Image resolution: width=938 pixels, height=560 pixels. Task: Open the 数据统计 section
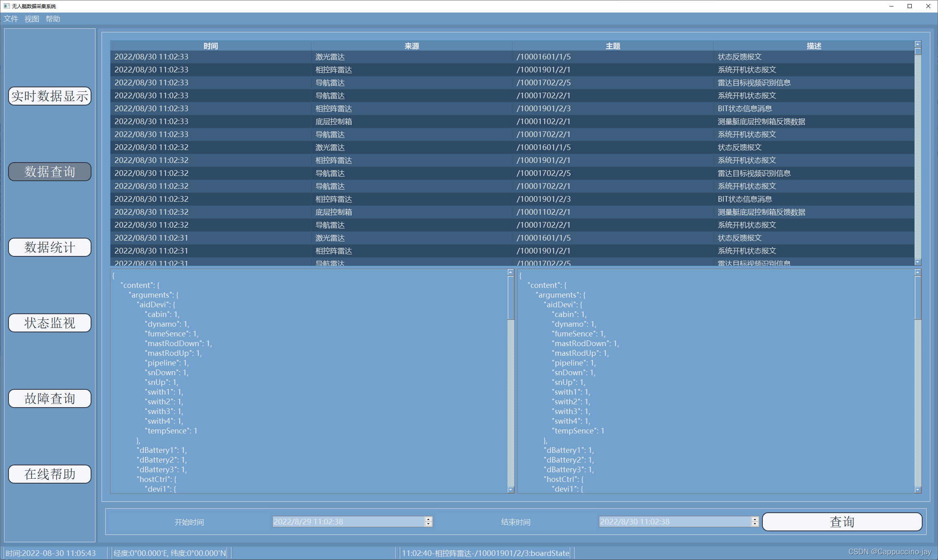pyautogui.click(x=50, y=247)
